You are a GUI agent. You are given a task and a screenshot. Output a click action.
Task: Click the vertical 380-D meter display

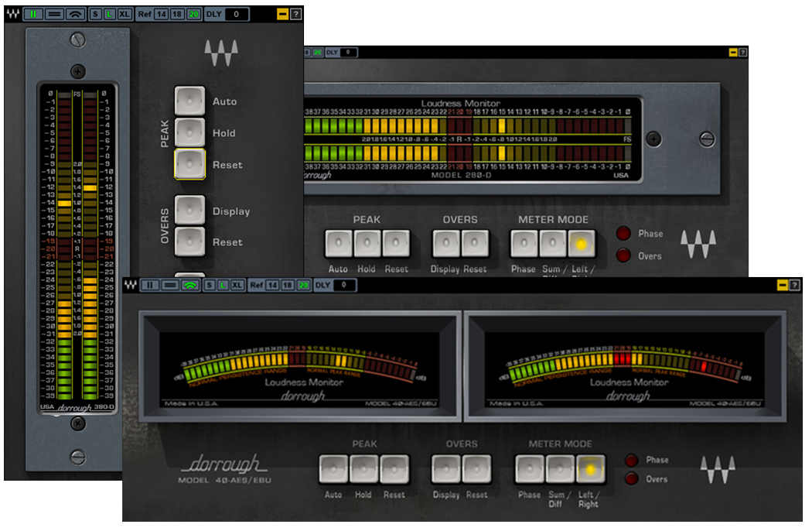(x=77, y=248)
